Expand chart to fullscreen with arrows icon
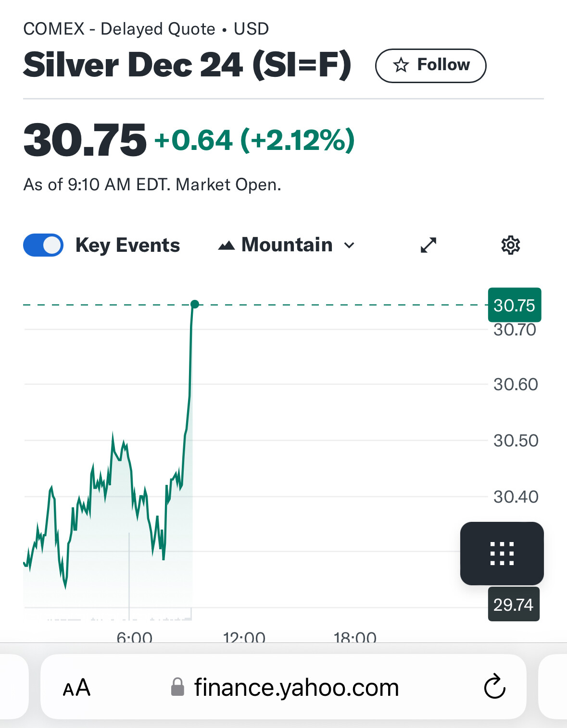The width and height of the screenshot is (567, 728). click(x=428, y=245)
